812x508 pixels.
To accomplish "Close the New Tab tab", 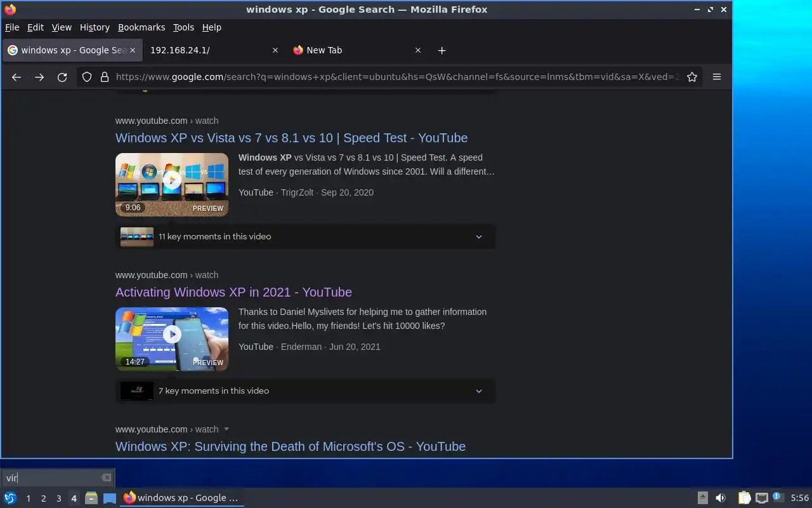I will coord(417,50).
